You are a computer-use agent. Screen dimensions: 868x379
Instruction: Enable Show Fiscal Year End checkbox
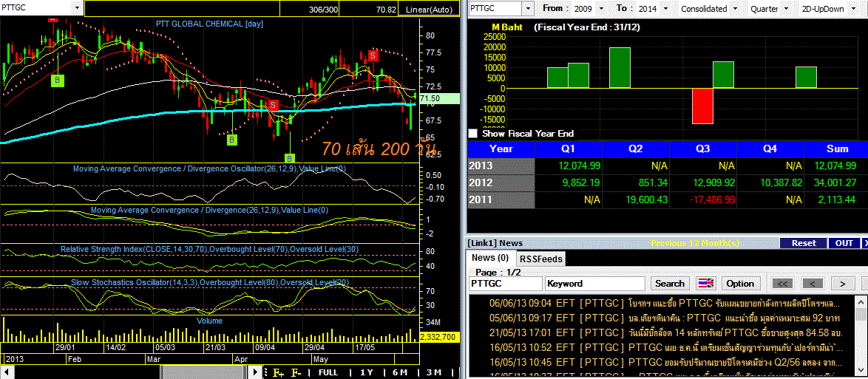pyautogui.click(x=472, y=133)
